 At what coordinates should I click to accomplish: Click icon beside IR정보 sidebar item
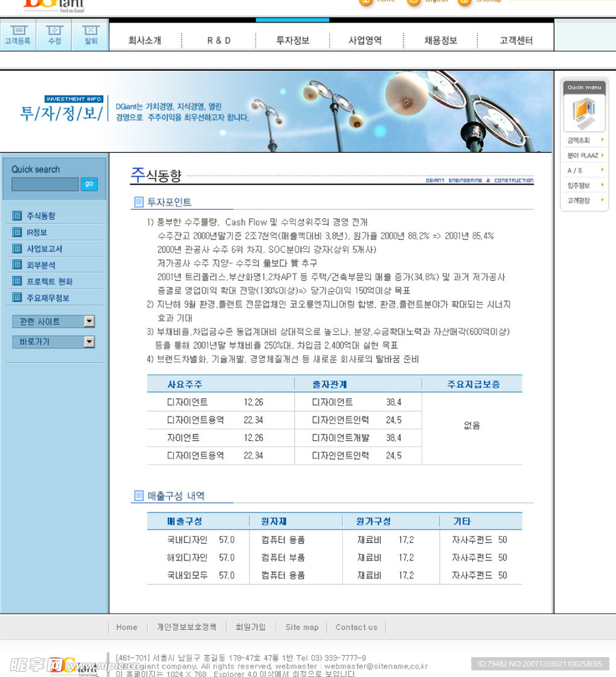click(17, 232)
